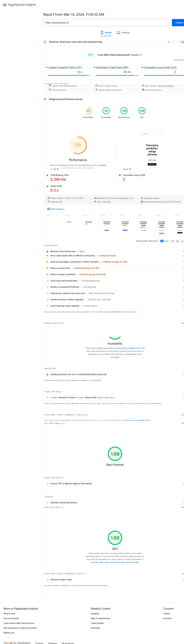Click the Accessibility 98 score gauge

(x=106, y=111)
